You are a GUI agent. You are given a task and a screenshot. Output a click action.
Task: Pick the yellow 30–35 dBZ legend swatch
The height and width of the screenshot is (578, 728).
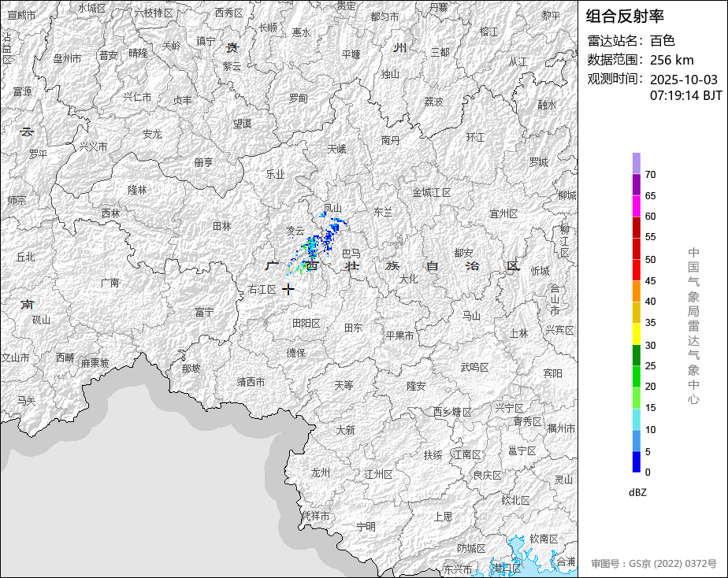[x=636, y=334]
